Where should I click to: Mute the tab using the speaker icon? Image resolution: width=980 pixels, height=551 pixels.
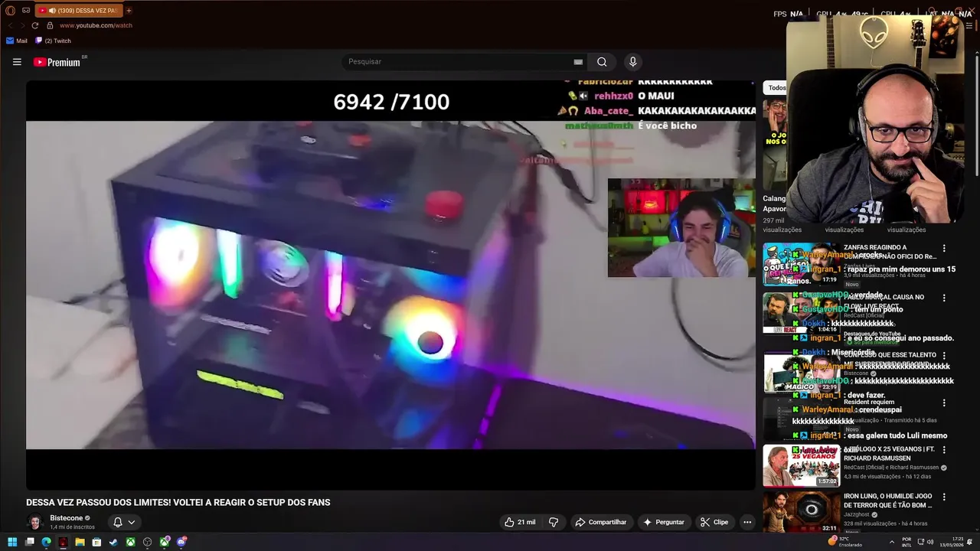point(51,11)
